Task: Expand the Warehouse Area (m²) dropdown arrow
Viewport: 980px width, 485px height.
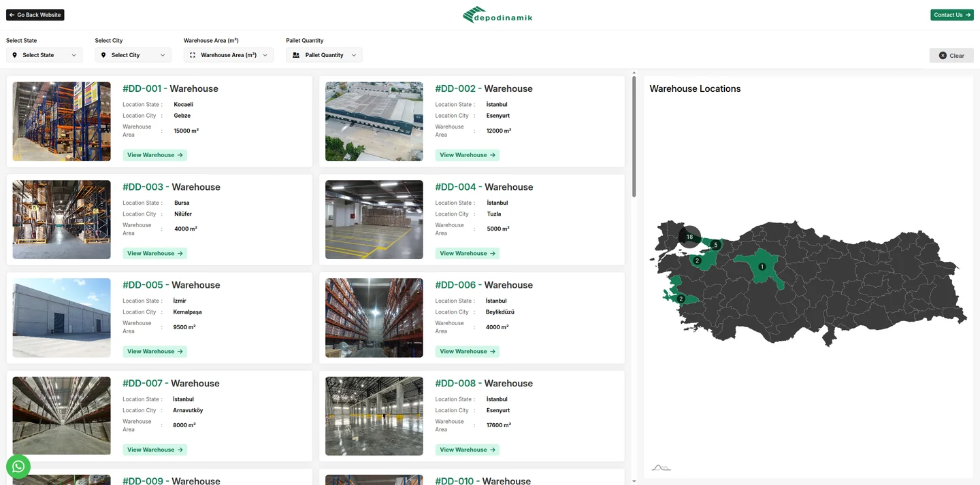Action: pyautogui.click(x=265, y=55)
